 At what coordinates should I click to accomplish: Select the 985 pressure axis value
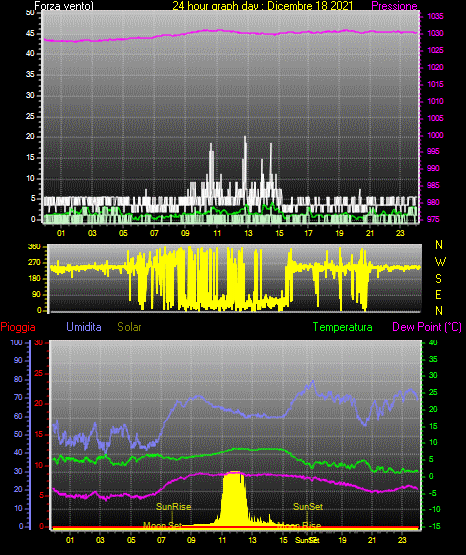(433, 185)
